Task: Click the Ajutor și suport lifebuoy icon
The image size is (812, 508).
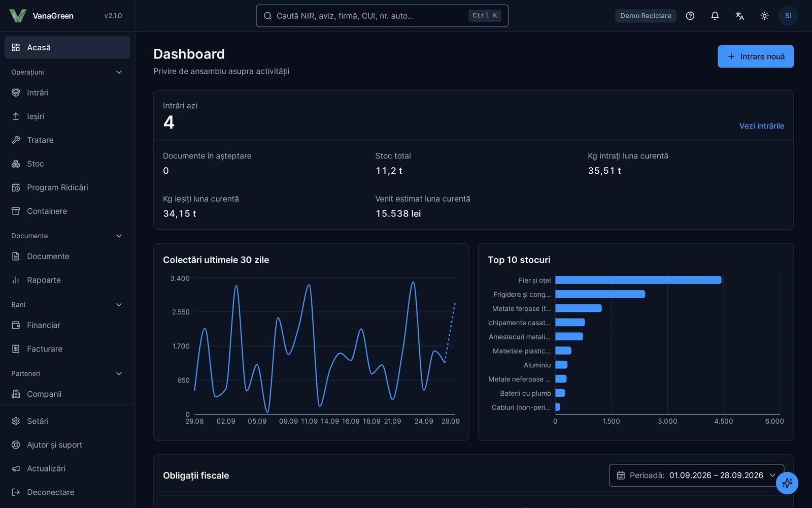Action: click(16, 444)
